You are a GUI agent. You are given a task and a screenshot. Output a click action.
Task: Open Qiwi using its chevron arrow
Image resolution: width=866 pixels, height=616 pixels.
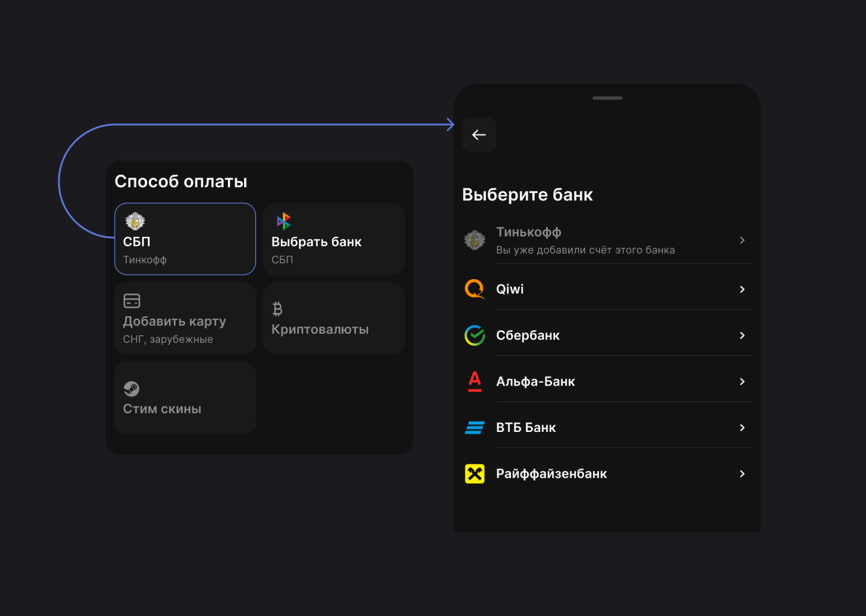point(742,289)
